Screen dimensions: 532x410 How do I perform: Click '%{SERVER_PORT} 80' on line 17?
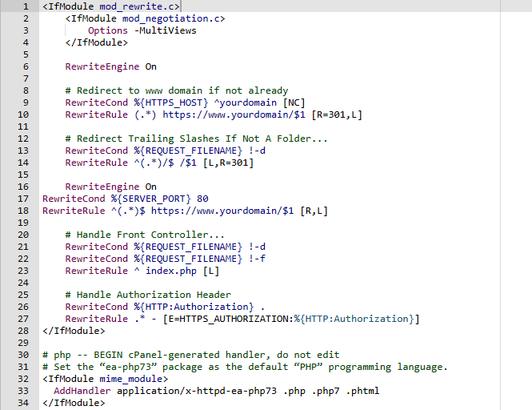point(160,199)
